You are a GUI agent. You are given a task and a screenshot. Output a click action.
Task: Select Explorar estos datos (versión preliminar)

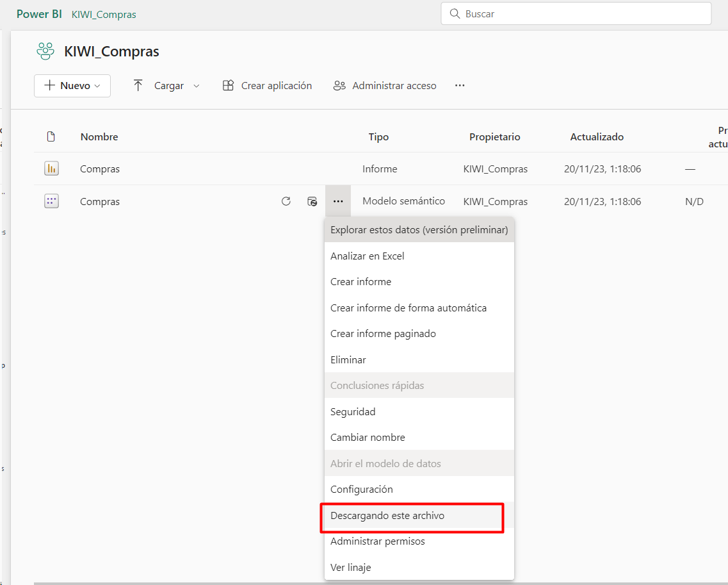[419, 230]
